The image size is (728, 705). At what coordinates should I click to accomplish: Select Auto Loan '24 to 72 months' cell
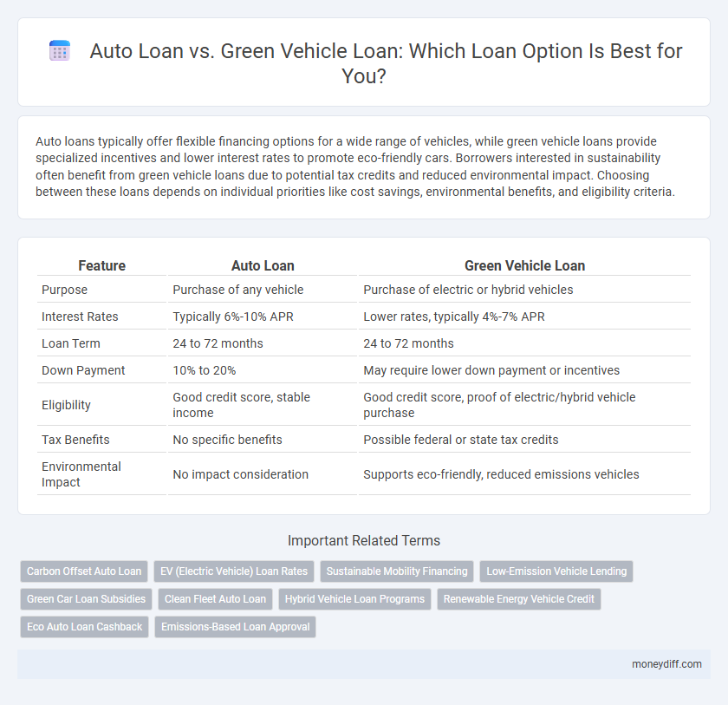click(x=263, y=343)
